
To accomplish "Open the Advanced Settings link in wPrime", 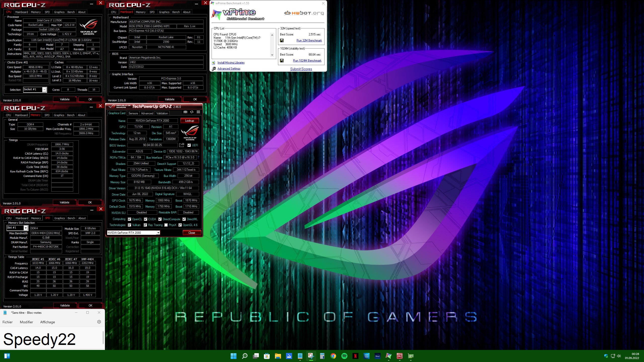I will pyautogui.click(x=229, y=69).
